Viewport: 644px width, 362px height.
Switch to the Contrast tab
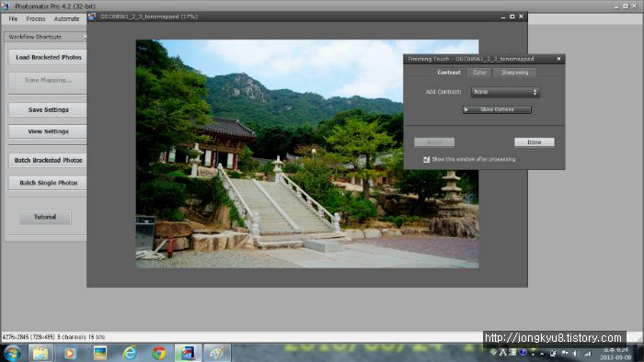[449, 73]
